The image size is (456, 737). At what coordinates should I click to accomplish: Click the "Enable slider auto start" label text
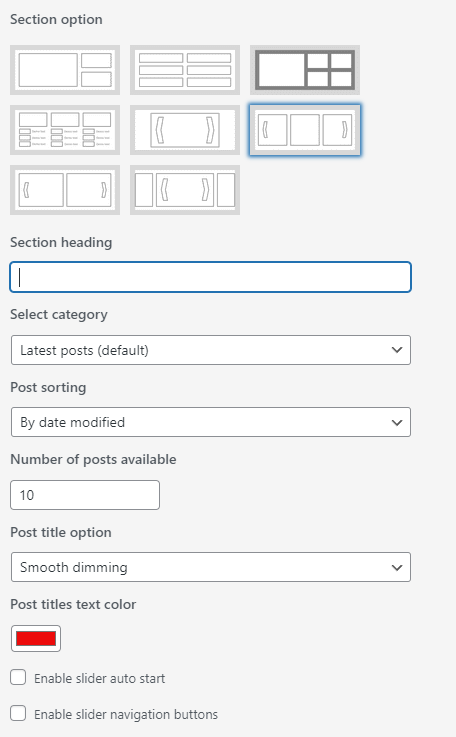click(100, 678)
